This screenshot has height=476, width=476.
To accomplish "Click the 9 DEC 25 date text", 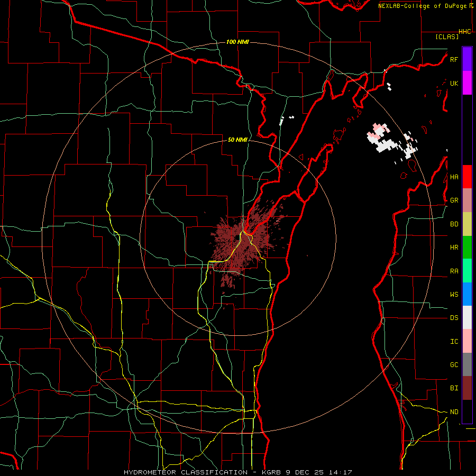I will pos(305,472).
